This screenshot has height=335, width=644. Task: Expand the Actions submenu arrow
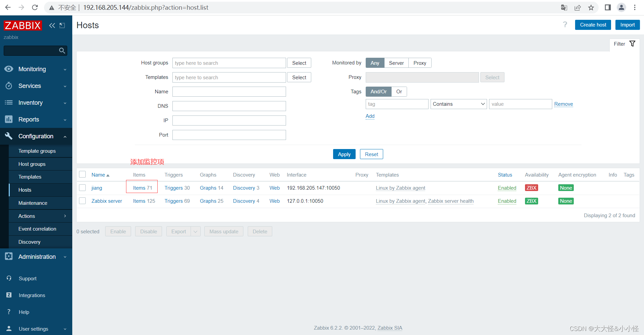click(x=65, y=216)
